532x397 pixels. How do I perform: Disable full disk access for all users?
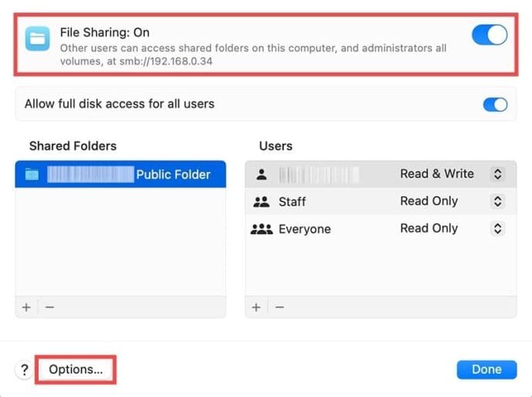tap(495, 104)
